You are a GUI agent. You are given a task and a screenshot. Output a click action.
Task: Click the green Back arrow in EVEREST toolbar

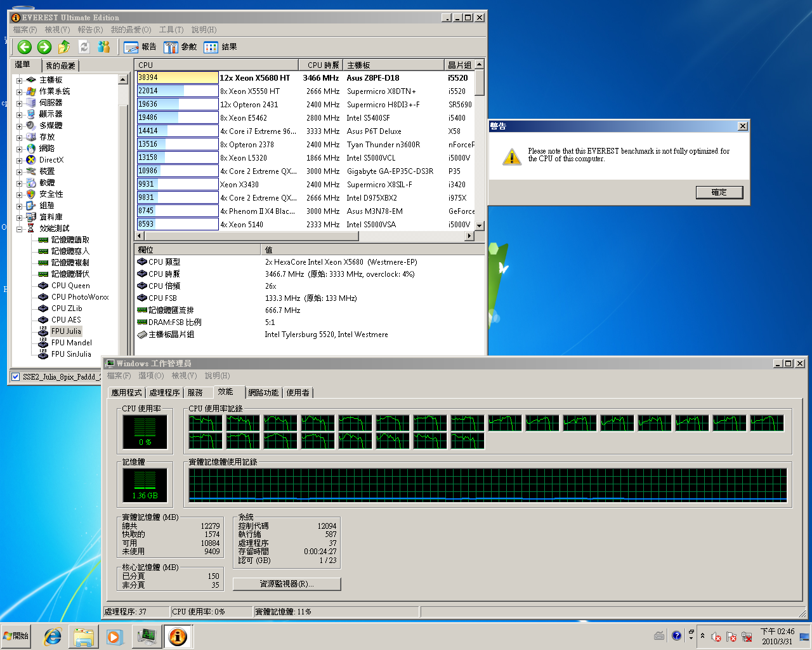25,46
